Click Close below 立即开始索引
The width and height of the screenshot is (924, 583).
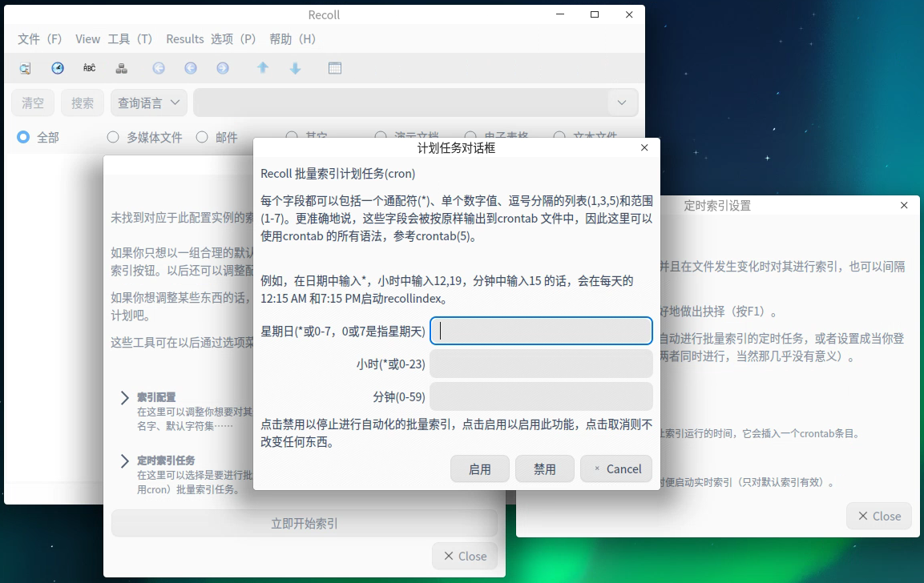coord(465,556)
